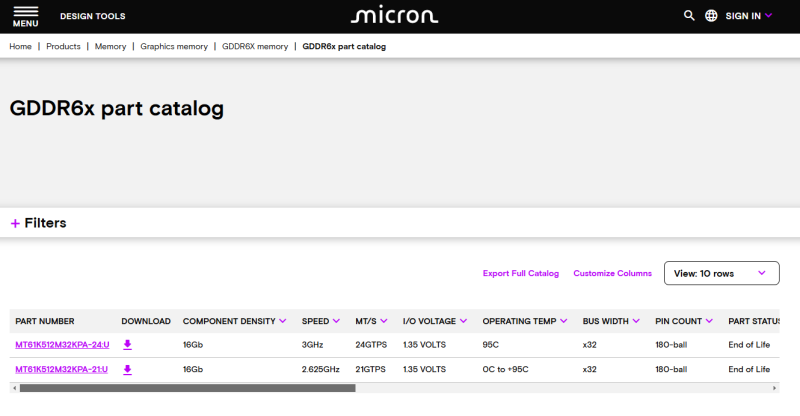Click the Micron logo

coord(394,15)
